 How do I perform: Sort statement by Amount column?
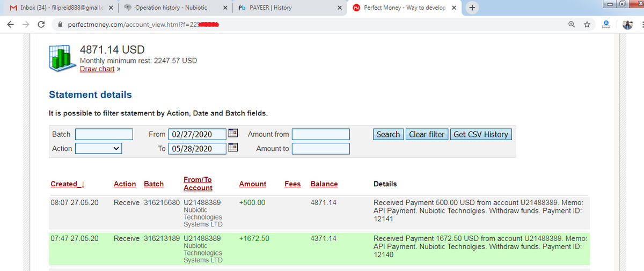point(252,184)
